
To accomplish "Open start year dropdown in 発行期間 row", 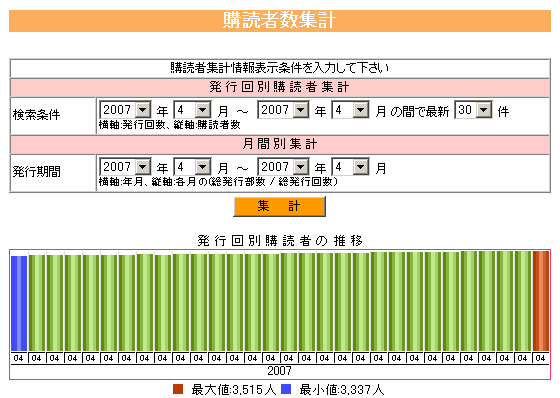I will coord(125,167).
